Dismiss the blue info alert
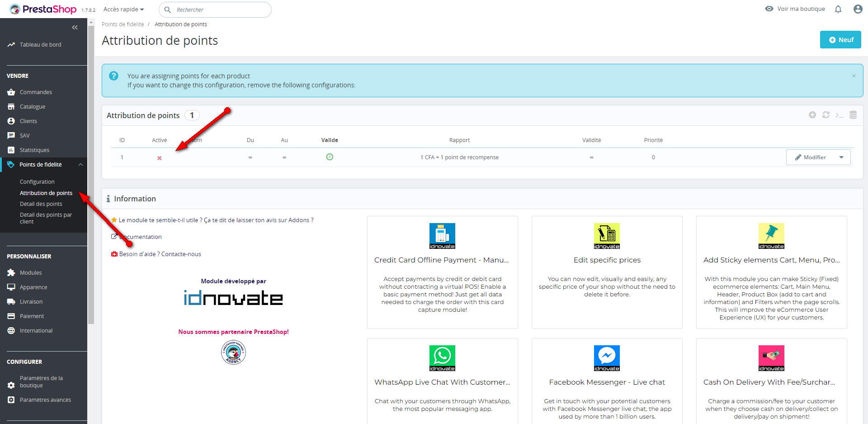Viewport: 868px width, 424px height. click(x=854, y=76)
